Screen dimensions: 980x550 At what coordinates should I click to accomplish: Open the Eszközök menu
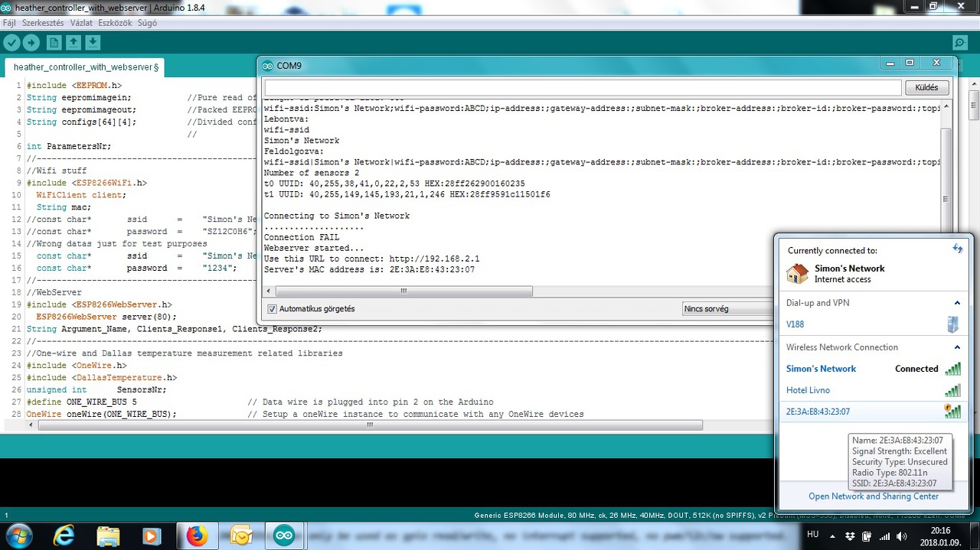tap(116, 23)
